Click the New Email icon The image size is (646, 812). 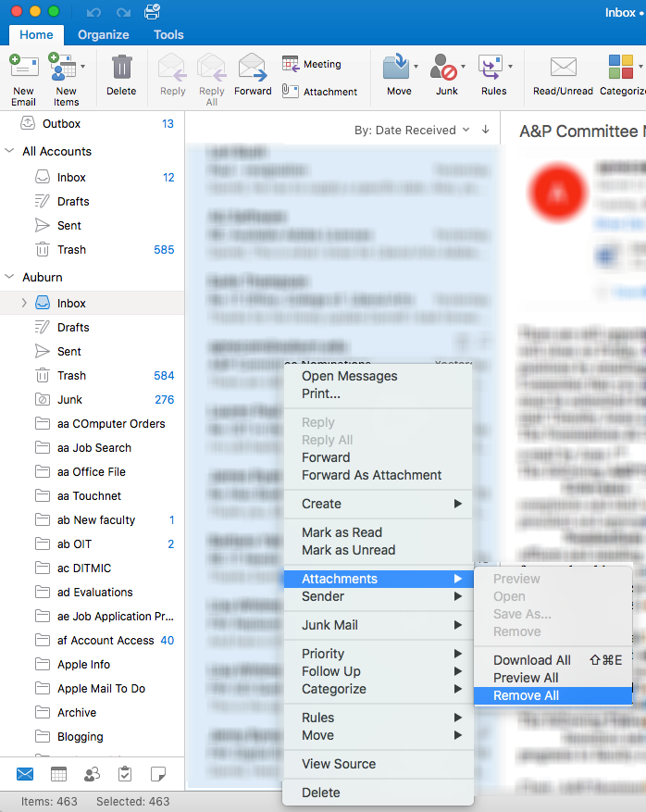point(23,68)
